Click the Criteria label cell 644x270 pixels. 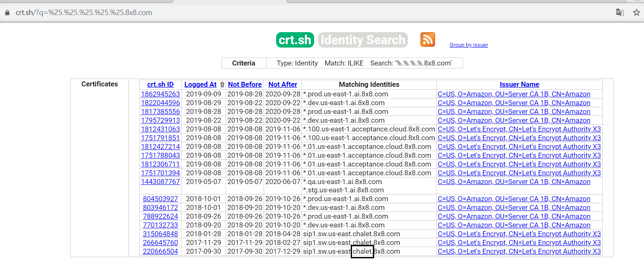(244, 63)
